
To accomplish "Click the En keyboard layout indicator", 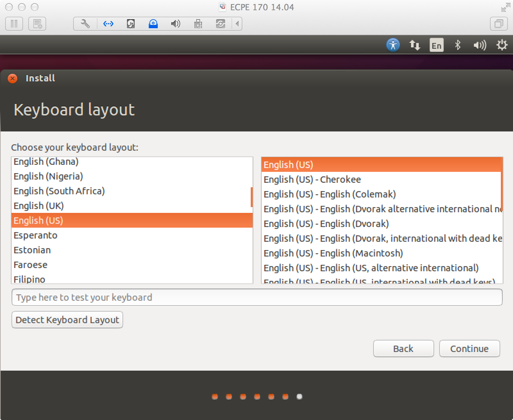I will [x=436, y=45].
